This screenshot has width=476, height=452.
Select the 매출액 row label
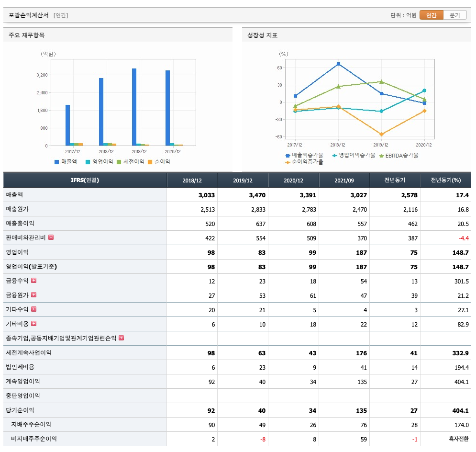pyautogui.click(x=14, y=194)
